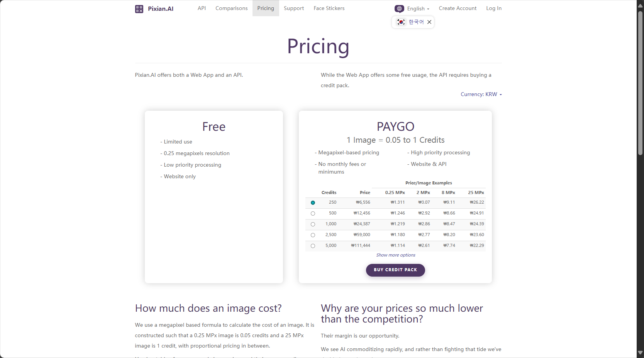Open the English language dropdown

coord(418,8)
